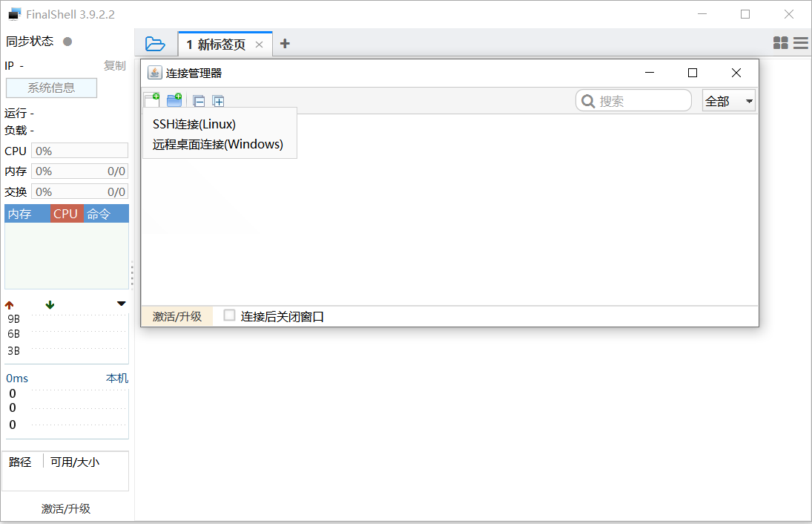
Task: Expand the network monitor black triangle dropdown
Action: [122, 304]
